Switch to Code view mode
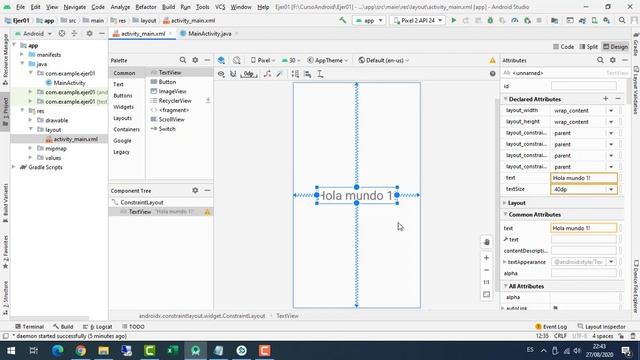Image resolution: width=640 pixels, height=360 pixels. coord(564,47)
